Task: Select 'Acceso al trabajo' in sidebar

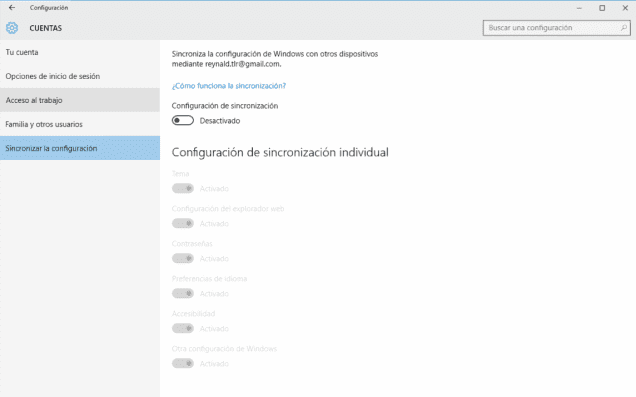Action: pos(80,100)
